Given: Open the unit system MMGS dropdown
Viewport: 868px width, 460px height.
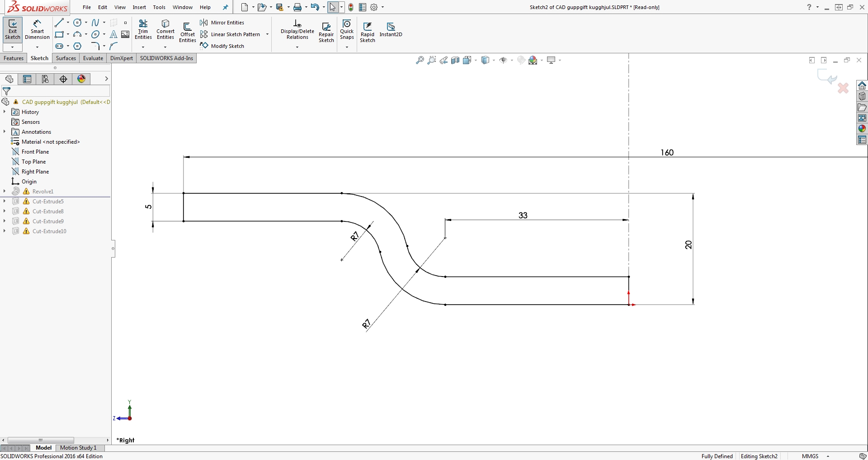Looking at the screenshot, I should click(x=828, y=456).
